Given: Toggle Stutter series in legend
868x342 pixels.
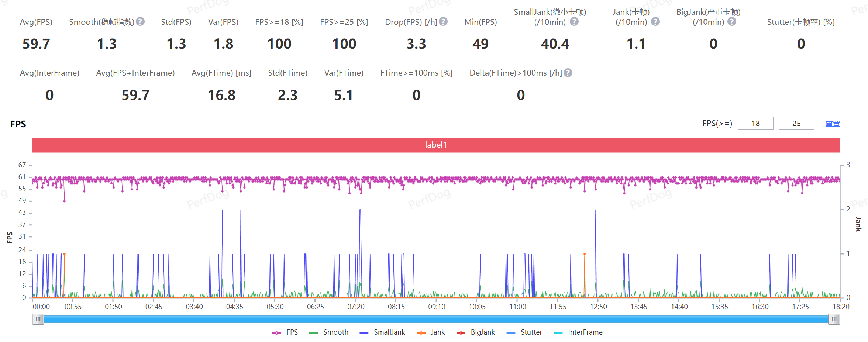Looking at the screenshot, I should coord(524,332).
